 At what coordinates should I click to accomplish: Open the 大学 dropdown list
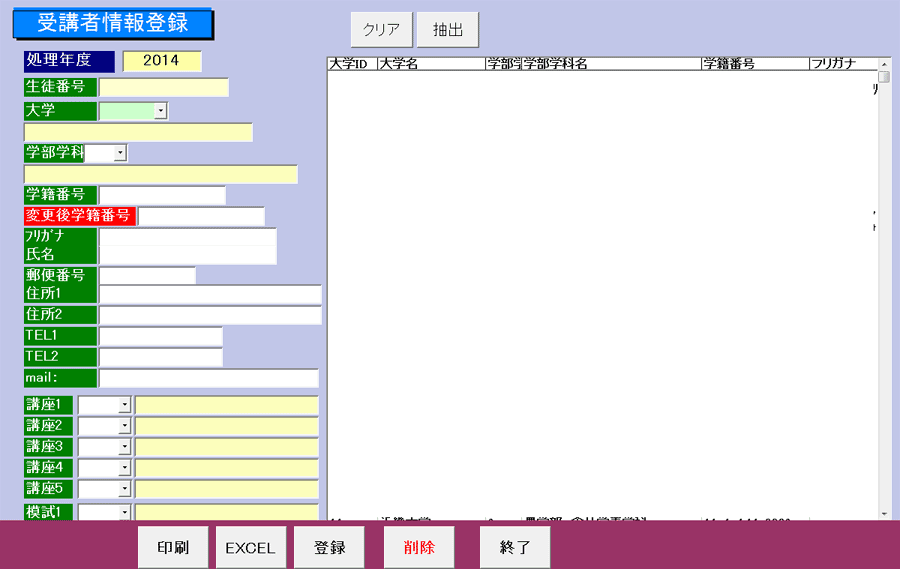click(x=160, y=111)
